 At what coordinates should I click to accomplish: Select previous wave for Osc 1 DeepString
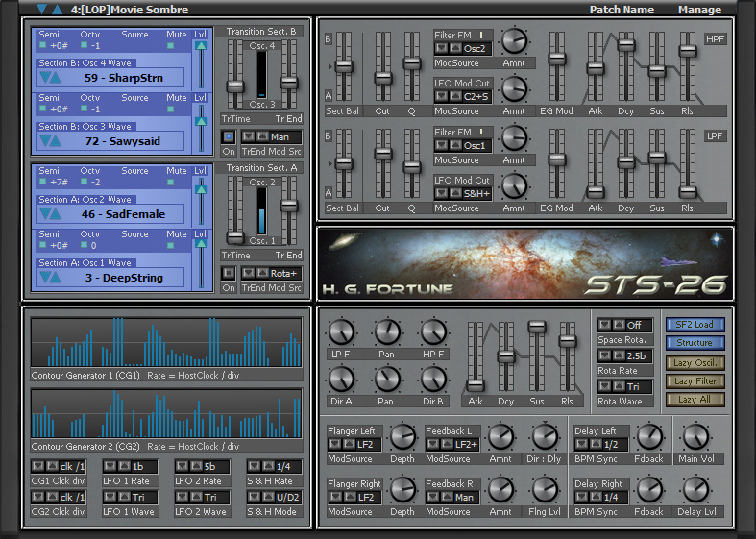45,278
